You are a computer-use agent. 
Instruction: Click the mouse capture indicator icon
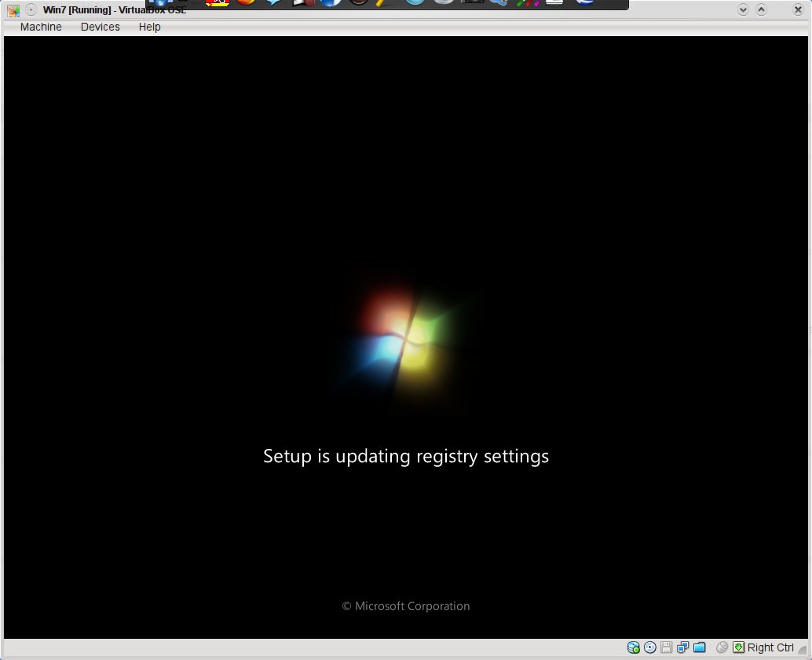[x=722, y=647]
